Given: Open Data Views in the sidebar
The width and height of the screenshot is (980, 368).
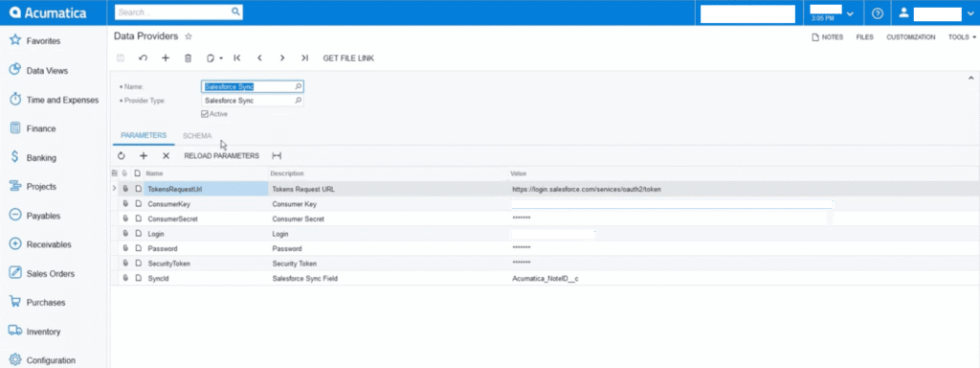Looking at the screenshot, I should click(x=47, y=71).
